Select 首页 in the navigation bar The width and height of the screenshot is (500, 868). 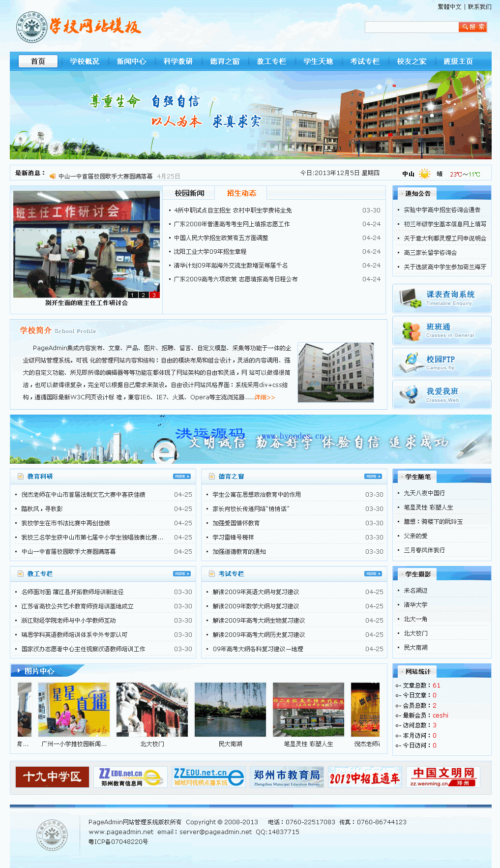38,61
